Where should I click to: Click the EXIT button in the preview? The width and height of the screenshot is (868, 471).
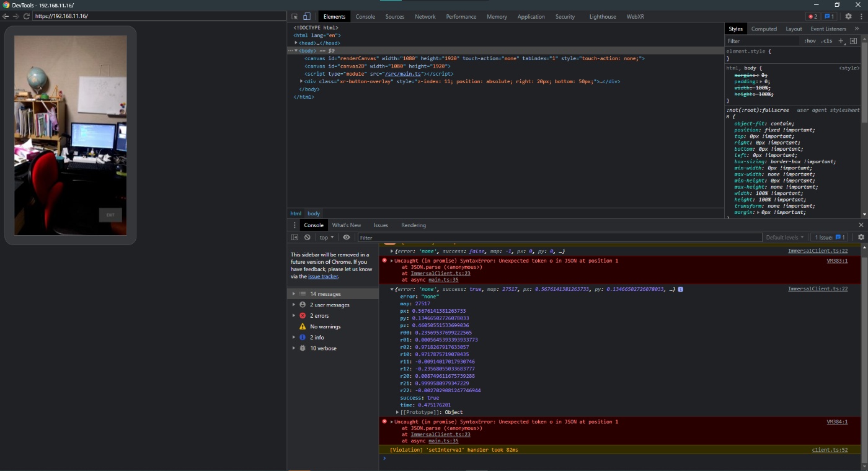point(110,215)
